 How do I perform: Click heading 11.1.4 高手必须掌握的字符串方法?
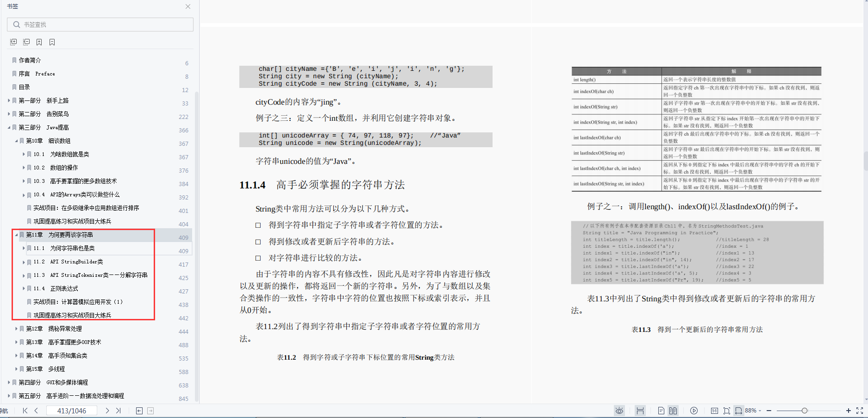[322, 185]
